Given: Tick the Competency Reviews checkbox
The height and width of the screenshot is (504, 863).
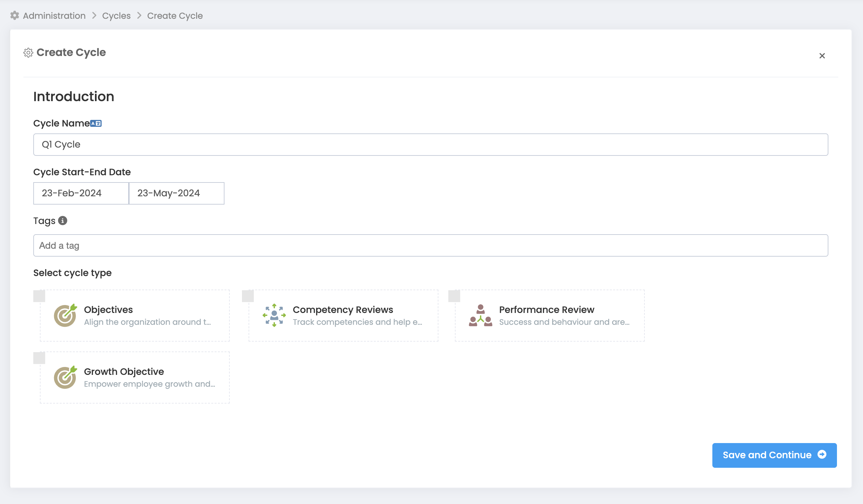Looking at the screenshot, I should (x=248, y=296).
